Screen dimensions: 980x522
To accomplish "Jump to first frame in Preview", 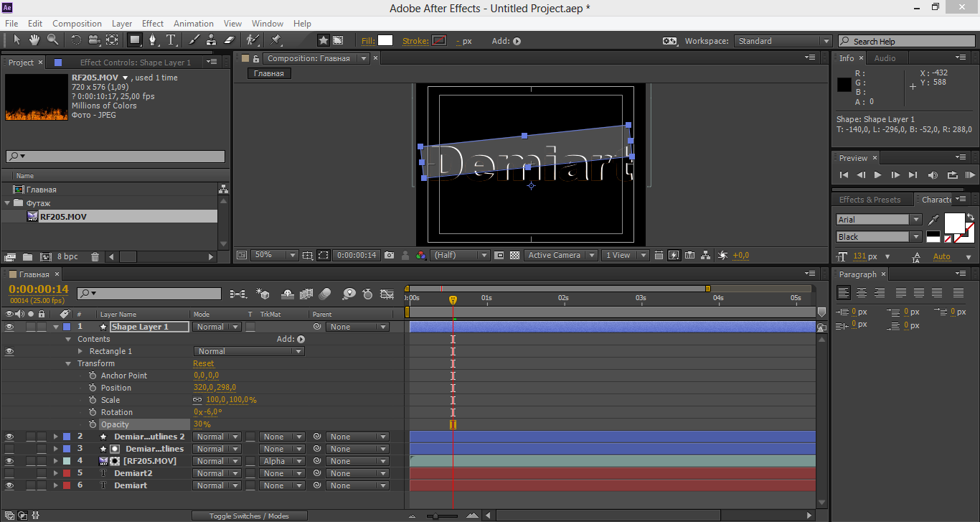I will click(844, 174).
